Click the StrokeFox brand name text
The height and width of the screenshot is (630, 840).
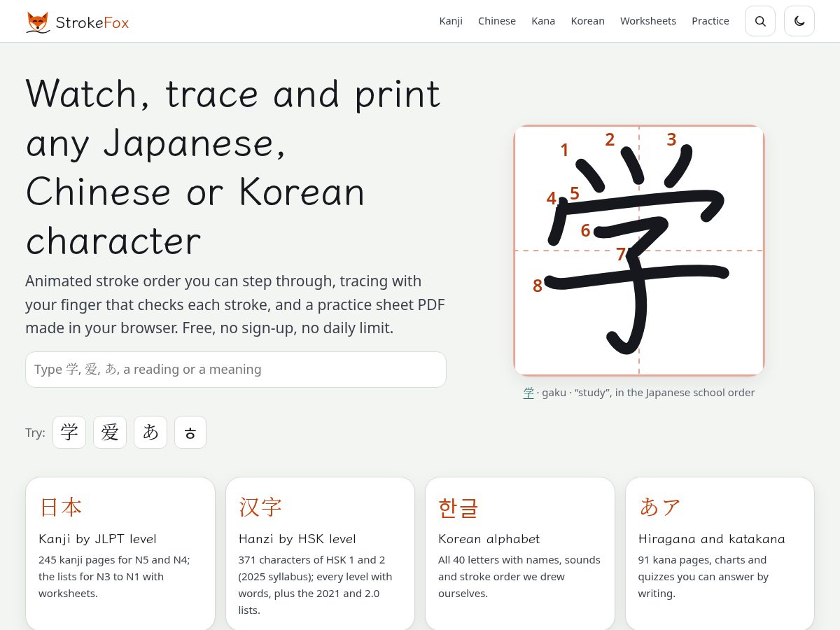pyautogui.click(x=92, y=22)
